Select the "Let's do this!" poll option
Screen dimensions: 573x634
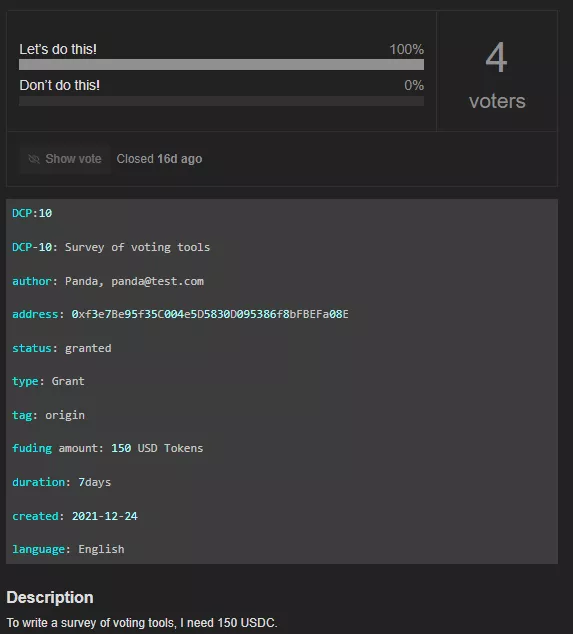coord(58,49)
